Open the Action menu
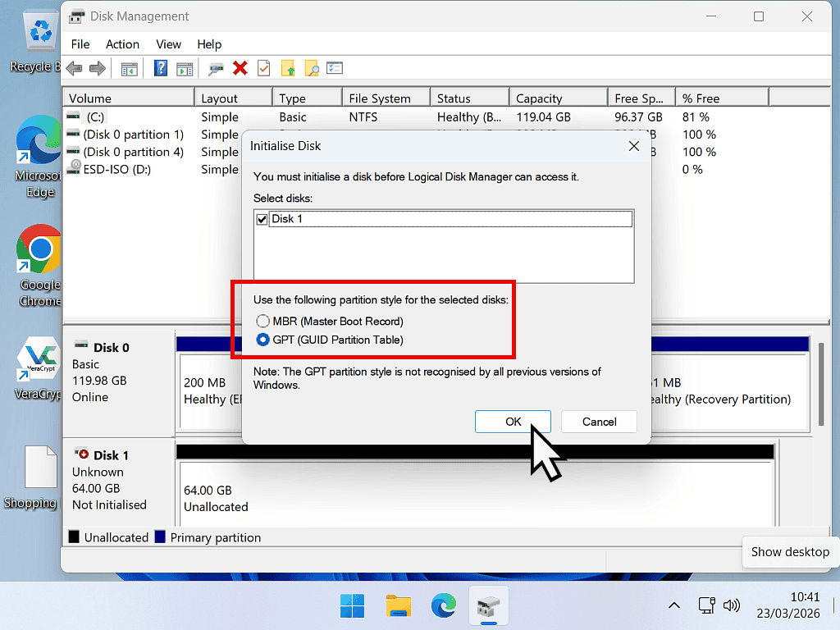The width and height of the screenshot is (840, 630). (x=122, y=44)
